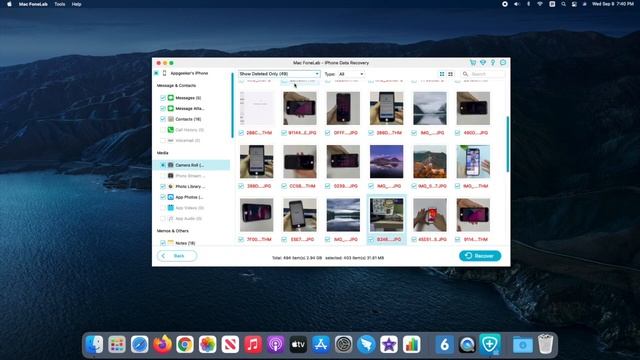Open Finder from the dock

[x=95, y=344]
